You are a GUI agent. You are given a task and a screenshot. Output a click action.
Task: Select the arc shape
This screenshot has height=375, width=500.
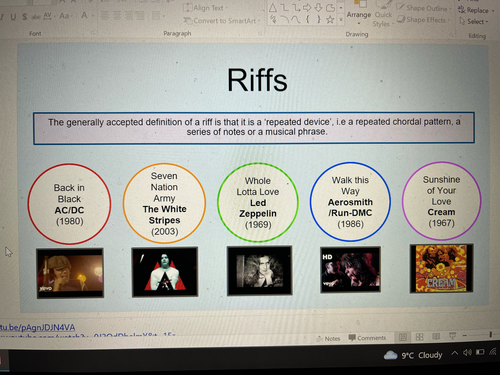(284, 20)
